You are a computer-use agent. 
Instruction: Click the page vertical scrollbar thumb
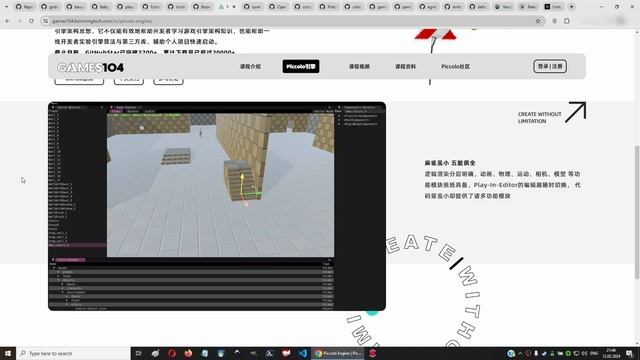click(x=637, y=212)
